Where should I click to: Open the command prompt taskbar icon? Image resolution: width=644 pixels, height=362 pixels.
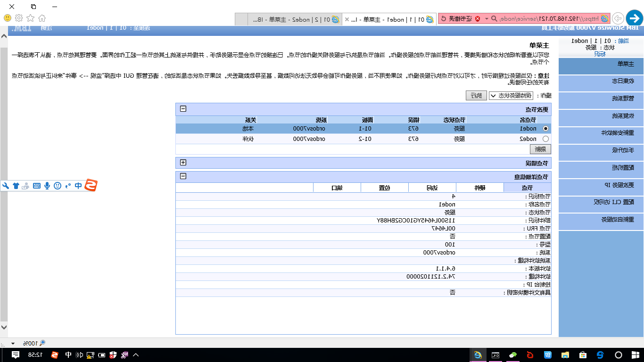click(x=495, y=354)
